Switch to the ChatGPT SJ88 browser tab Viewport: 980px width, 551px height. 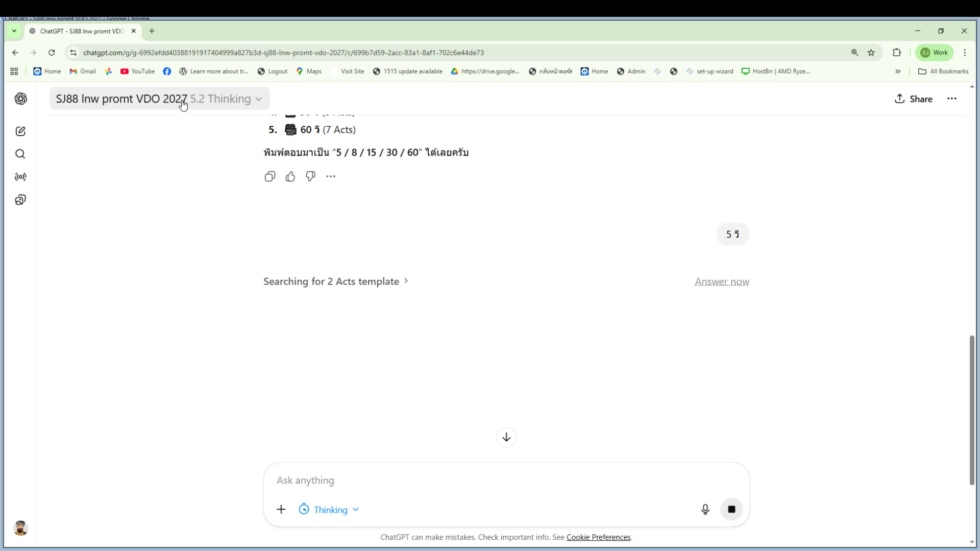[82, 31]
